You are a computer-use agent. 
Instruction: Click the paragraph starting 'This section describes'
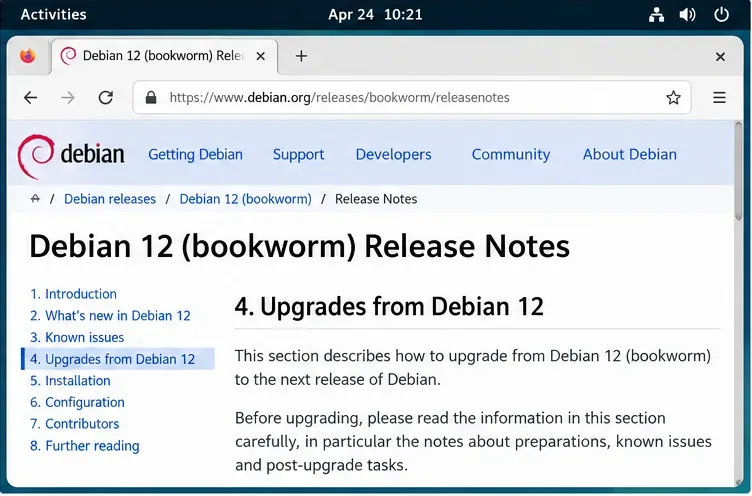point(473,368)
